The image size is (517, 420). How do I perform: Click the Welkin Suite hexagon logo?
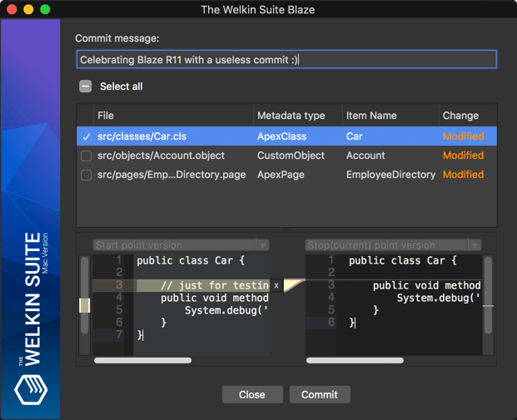pyautogui.click(x=31, y=390)
